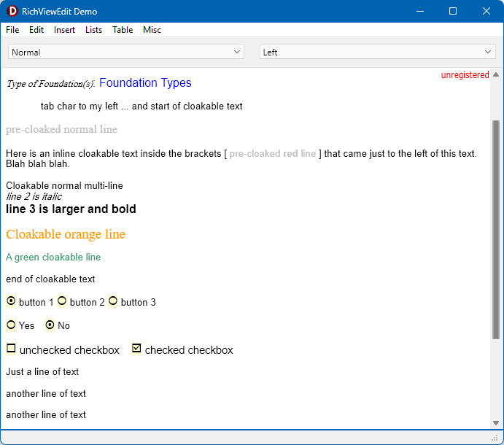
Task: Open the Insert menu
Action: [x=64, y=30]
